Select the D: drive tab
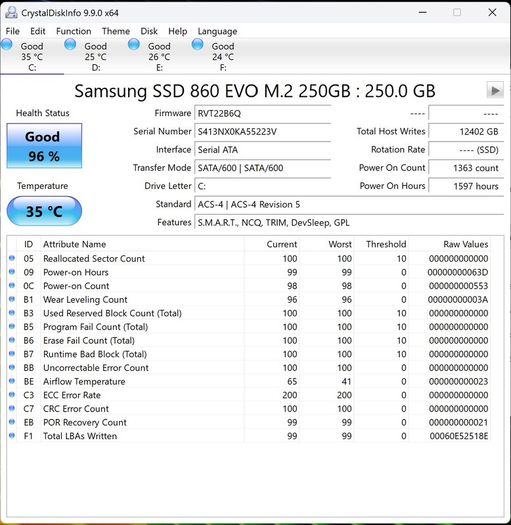This screenshot has width=511, height=525. 95,56
